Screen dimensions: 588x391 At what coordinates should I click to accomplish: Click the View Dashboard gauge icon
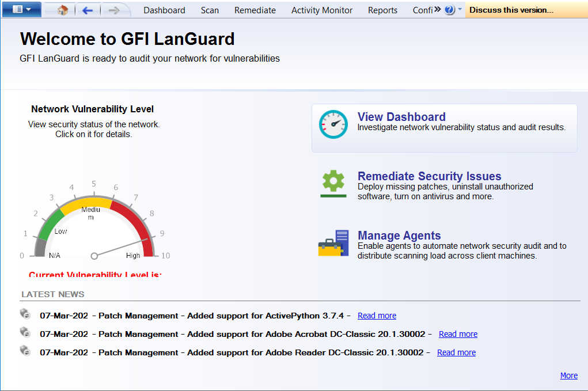coord(333,124)
